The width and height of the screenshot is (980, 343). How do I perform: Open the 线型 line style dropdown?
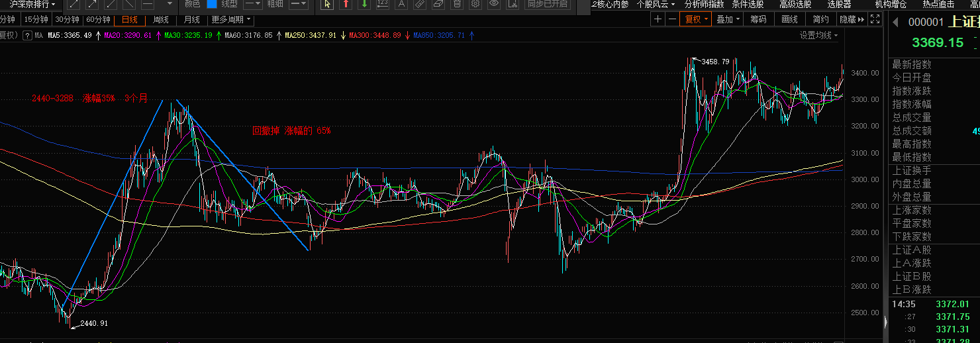point(252,4)
